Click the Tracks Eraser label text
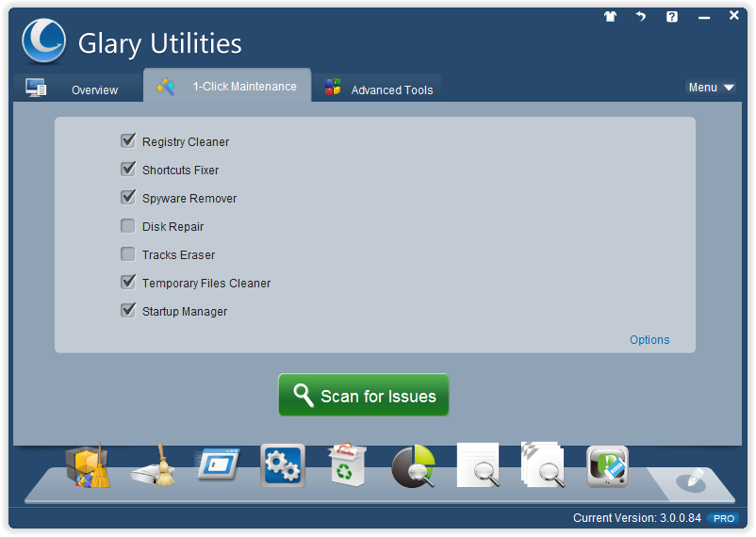This screenshot has width=756, height=537. point(178,255)
